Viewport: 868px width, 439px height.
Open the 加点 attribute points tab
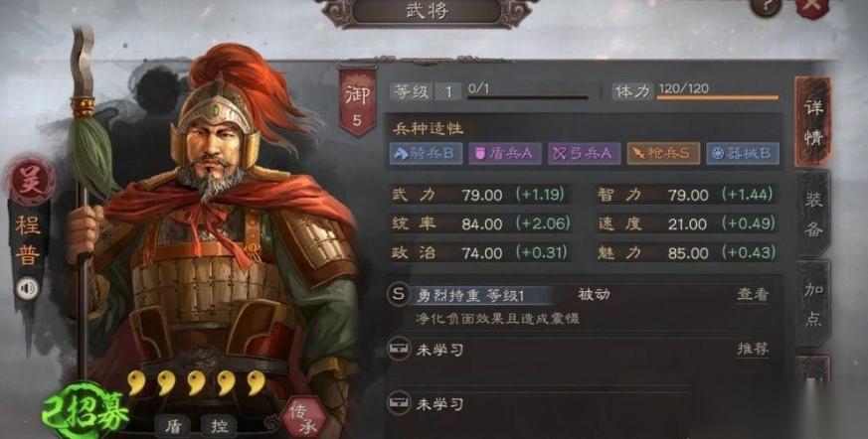(x=813, y=303)
